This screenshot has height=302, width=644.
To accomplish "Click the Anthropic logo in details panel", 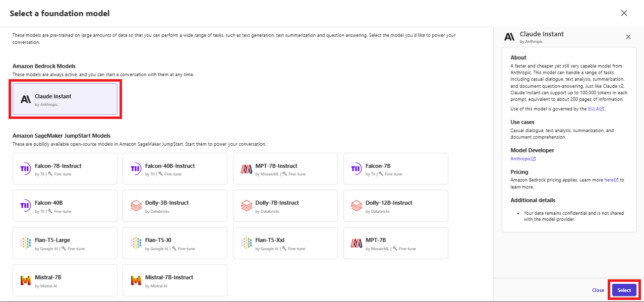I will pyautogui.click(x=509, y=36).
